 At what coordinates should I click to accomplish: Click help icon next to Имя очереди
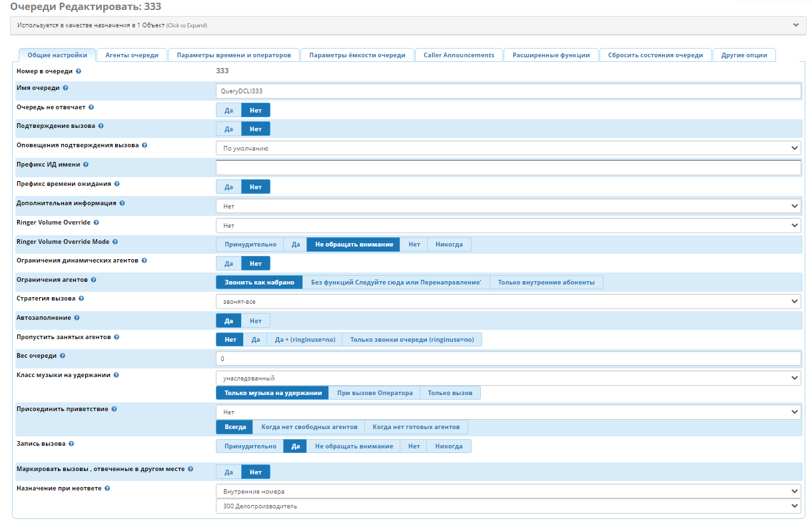pos(65,88)
